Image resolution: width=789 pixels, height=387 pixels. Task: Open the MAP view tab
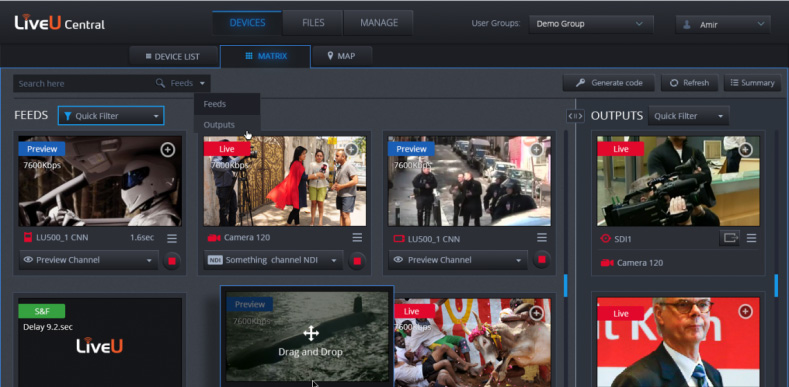coord(342,56)
